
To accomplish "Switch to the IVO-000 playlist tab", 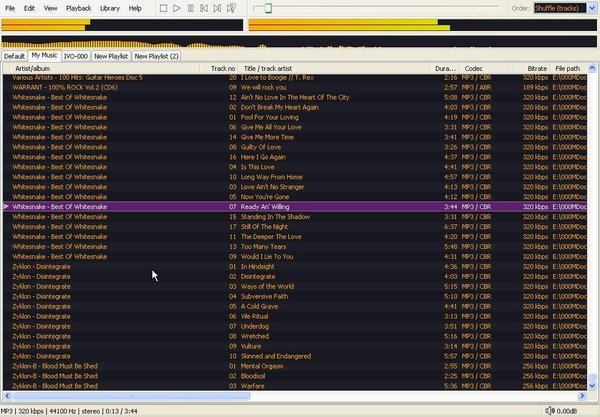I will (76, 56).
